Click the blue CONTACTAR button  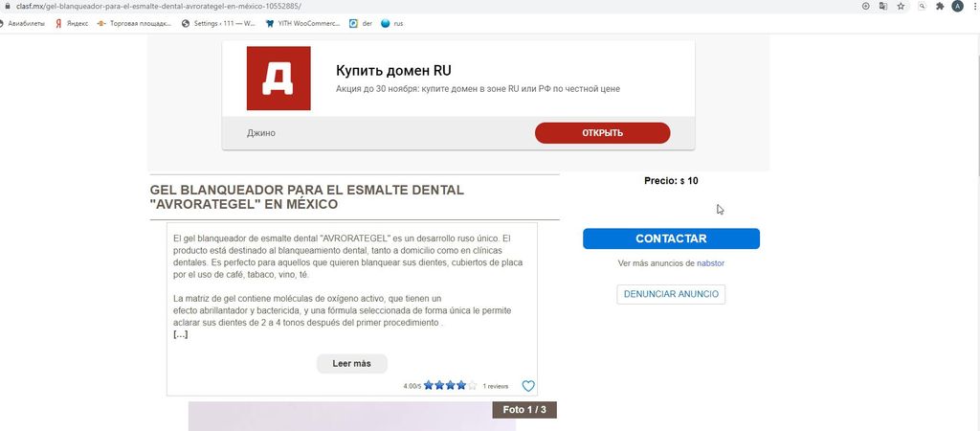pyautogui.click(x=671, y=238)
